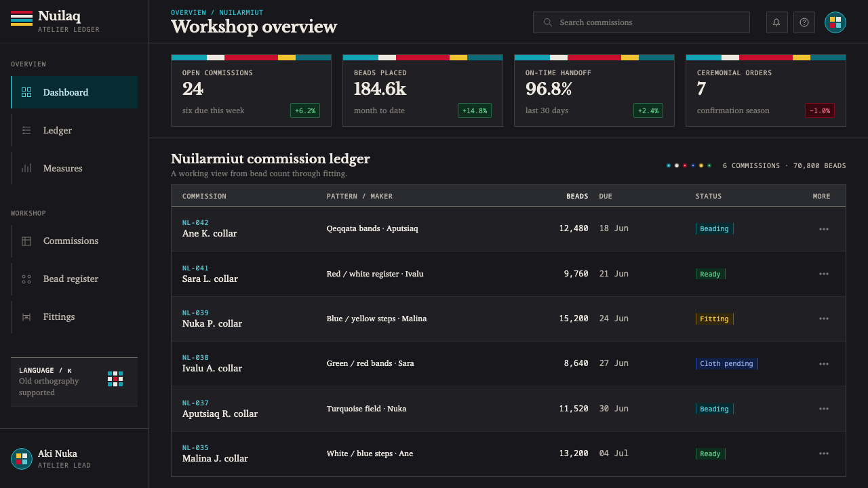The image size is (868, 488).
Task: Open the notifications bell
Action: tap(777, 22)
